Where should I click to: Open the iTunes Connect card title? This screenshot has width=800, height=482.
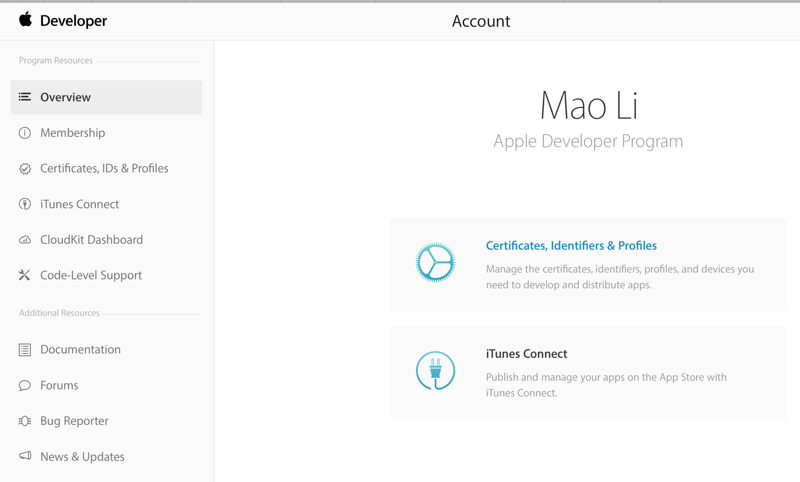(x=526, y=354)
